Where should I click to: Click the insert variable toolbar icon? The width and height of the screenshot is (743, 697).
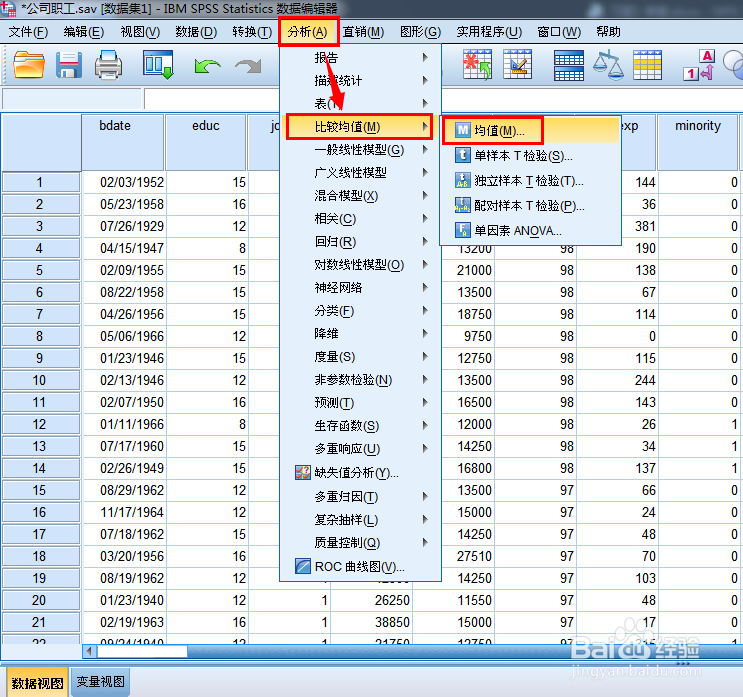pyautogui.click(x=517, y=64)
